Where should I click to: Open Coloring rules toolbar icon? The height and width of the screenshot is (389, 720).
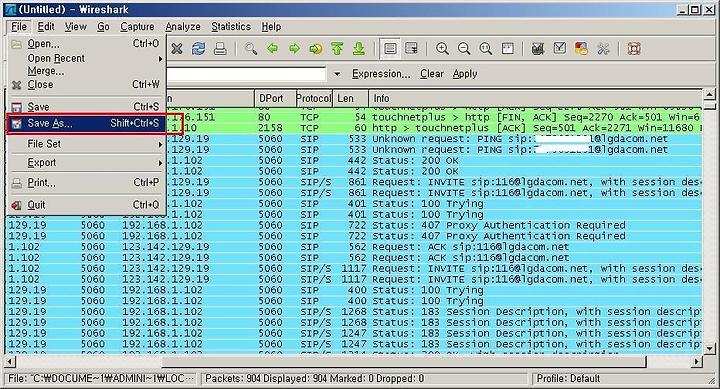[581, 49]
